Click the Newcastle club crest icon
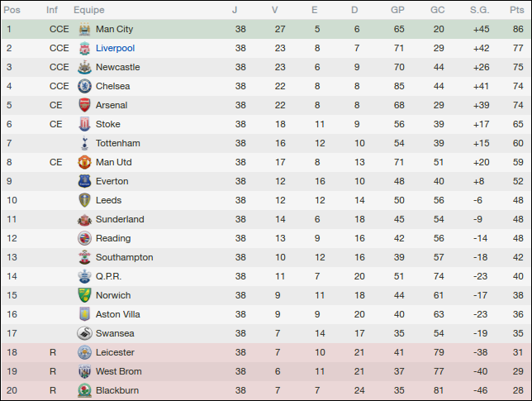Screen dimensions: 532x401 [x=84, y=67]
